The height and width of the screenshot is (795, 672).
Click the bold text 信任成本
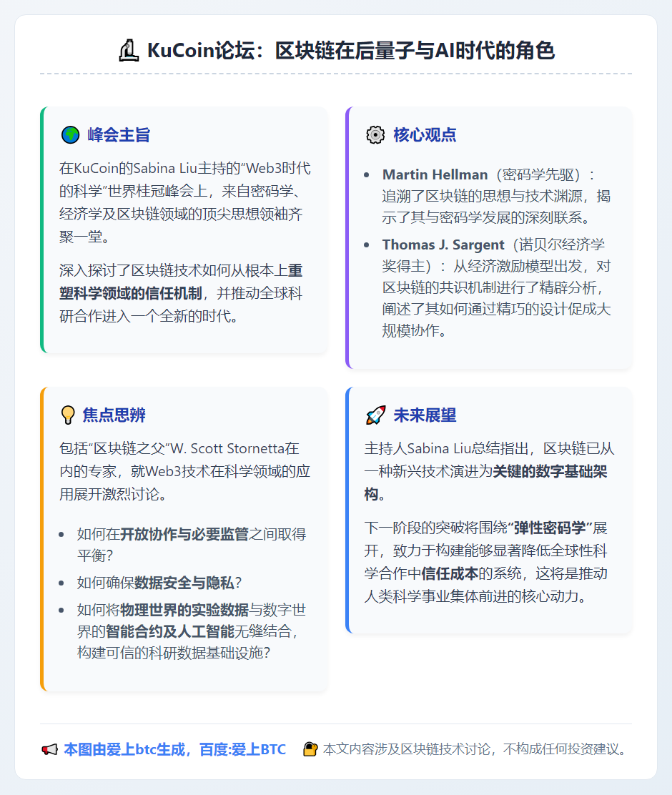[x=450, y=573]
